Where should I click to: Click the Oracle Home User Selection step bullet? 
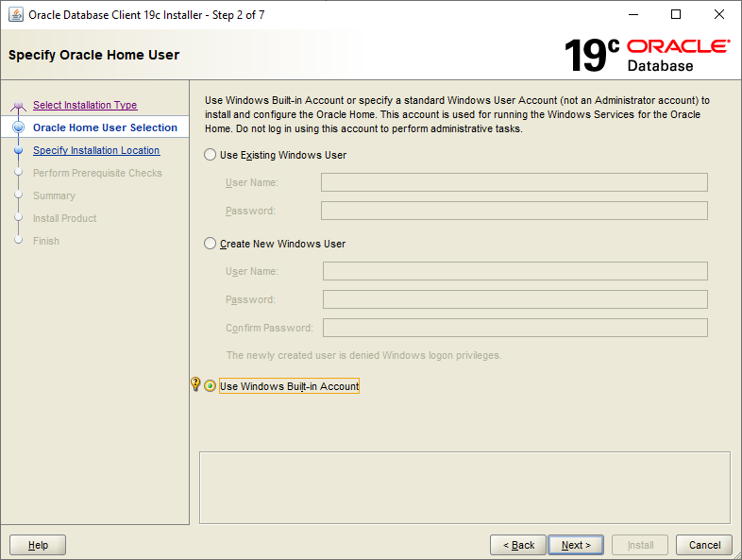tap(19, 127)
